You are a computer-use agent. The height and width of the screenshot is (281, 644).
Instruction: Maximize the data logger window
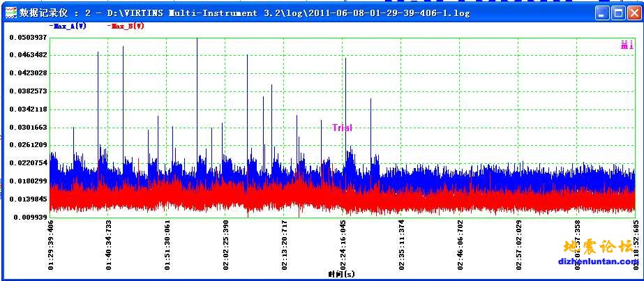617,13
